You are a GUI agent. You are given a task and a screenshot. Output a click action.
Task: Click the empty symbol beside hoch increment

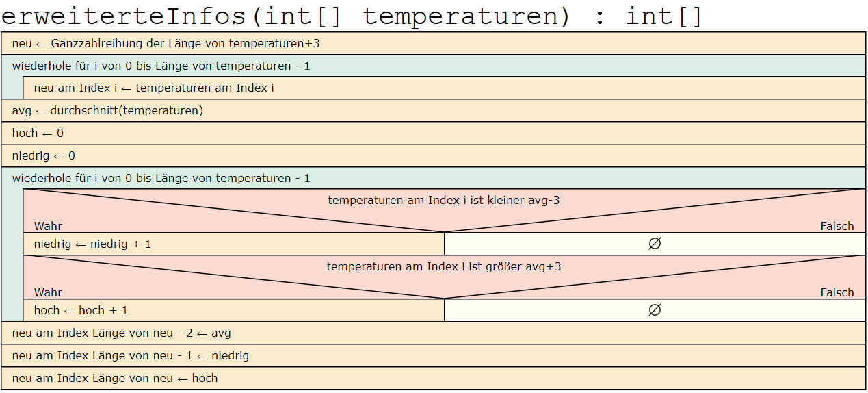pos(655,311)
